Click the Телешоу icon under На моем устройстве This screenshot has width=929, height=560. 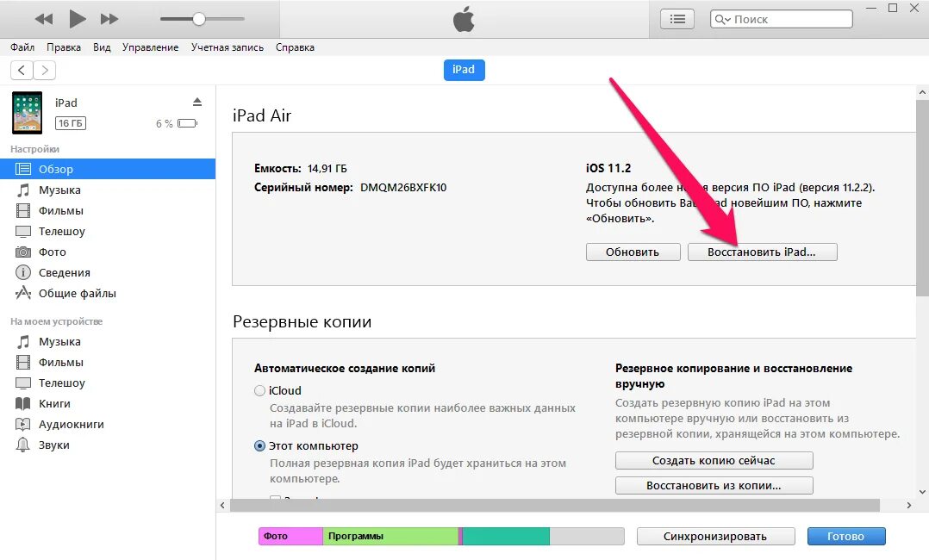23,383
